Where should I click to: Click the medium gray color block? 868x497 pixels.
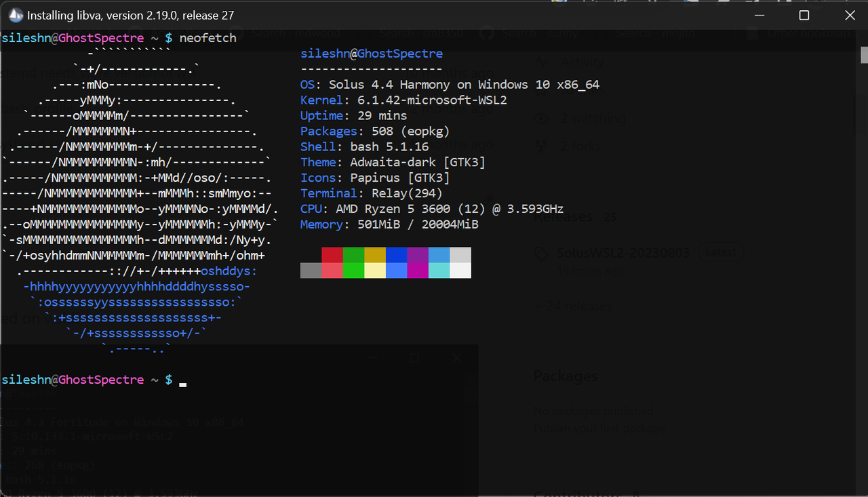click(311, 271)
